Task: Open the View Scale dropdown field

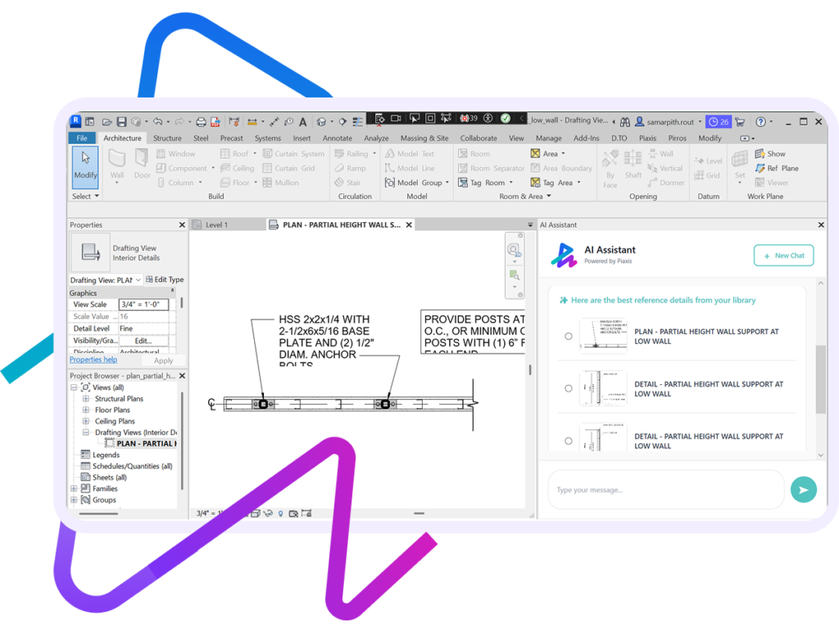Action: click(x=143, y=304)
